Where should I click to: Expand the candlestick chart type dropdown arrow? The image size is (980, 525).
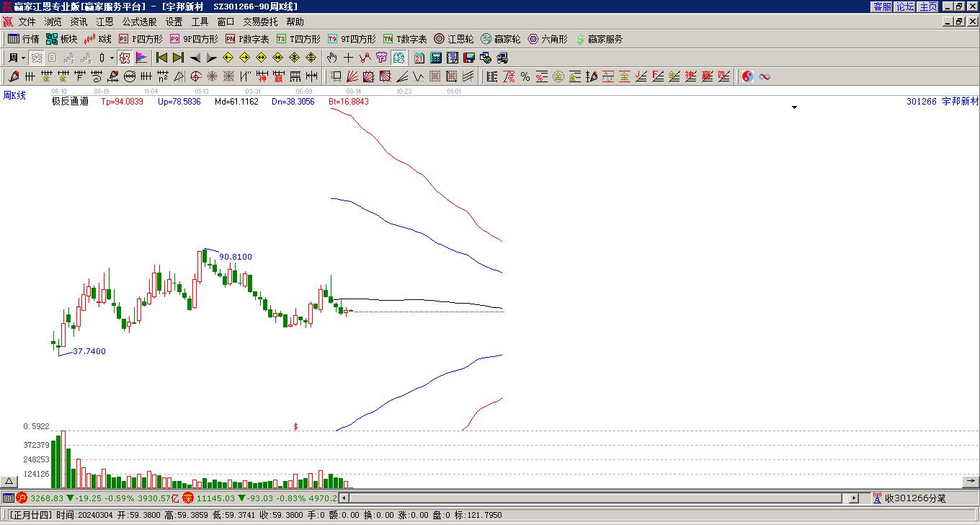click(x=112, y=58)
